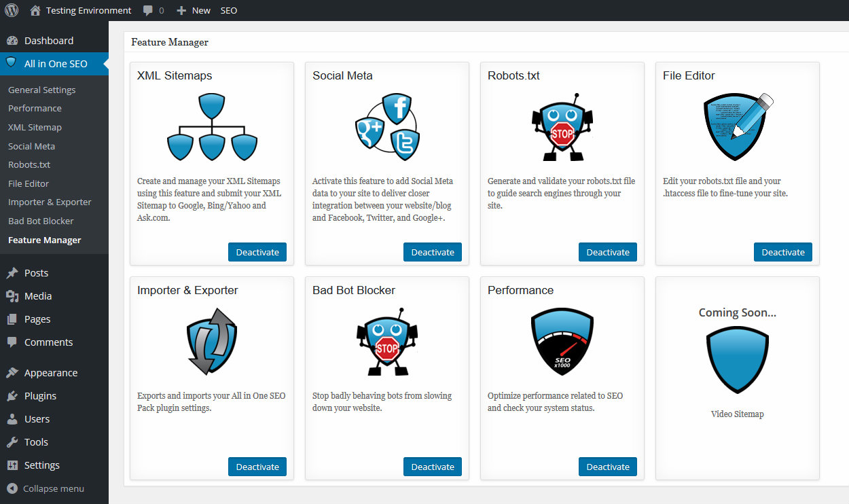The image size is (849, 504).
Task: Deactivate the XML Sitemaps feature
Action: (257, 252)
